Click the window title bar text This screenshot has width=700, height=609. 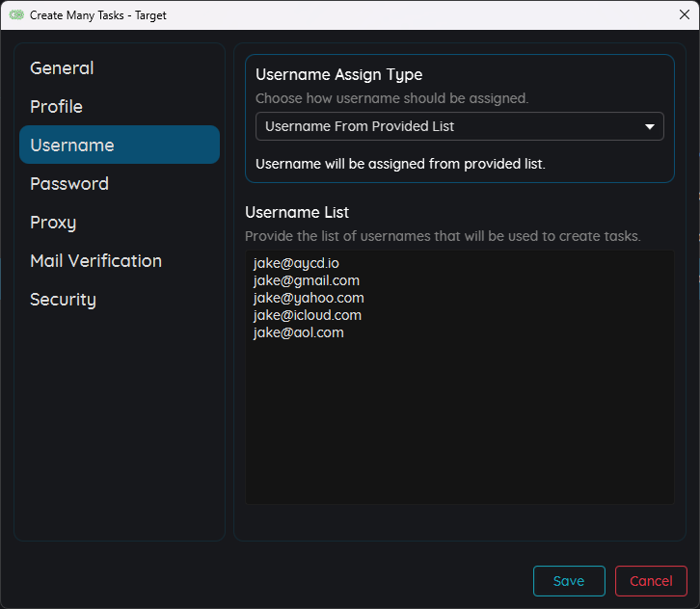[x=98, y=15]
